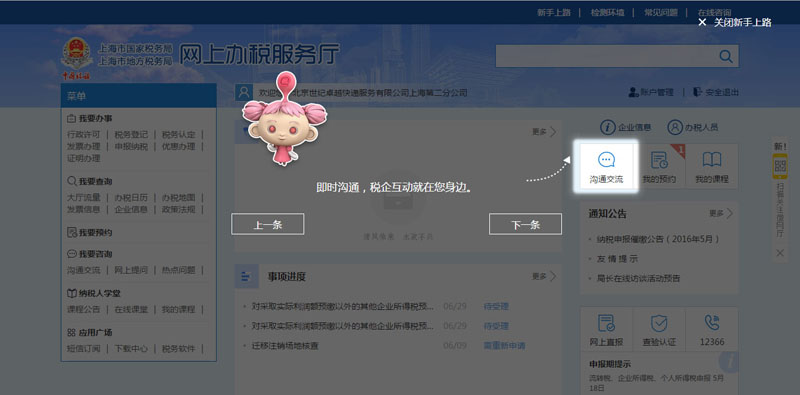Open 办税人员 person icon
The image size is (800, 395).
[x=674, y=128]
